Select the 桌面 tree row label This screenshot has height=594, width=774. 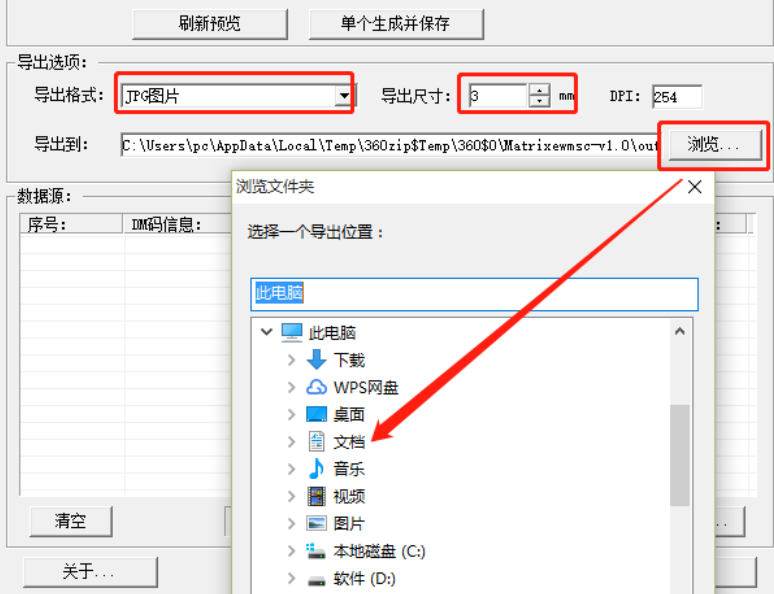click(349, 415)
